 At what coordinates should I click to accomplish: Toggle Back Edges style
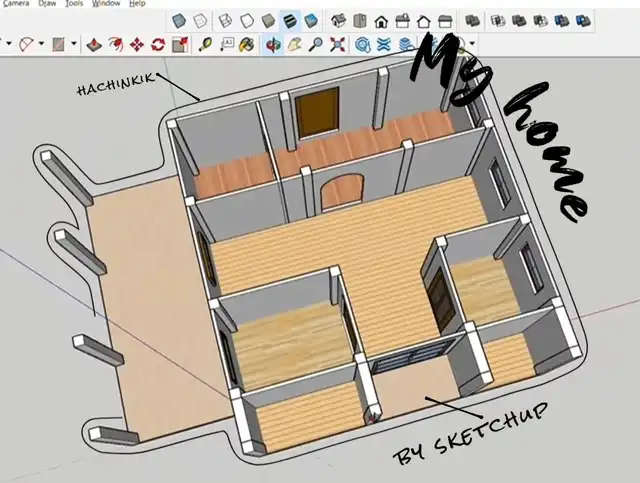(200, 20)
